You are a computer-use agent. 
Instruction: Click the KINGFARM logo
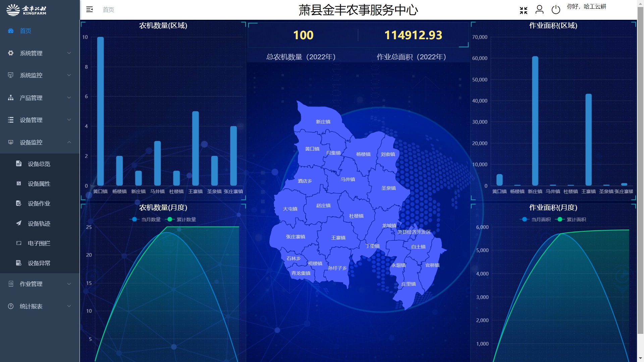[x=26, y=10]
